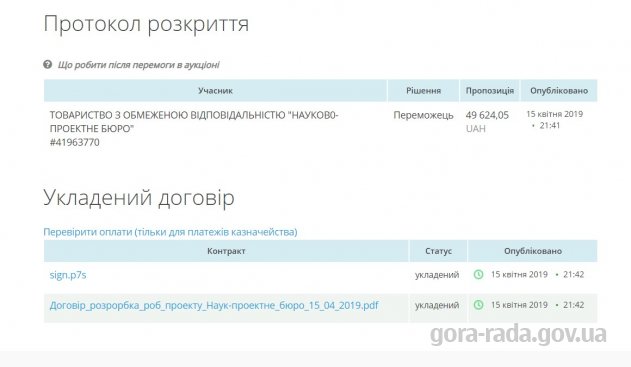Click the protocol publish time 21:41

point(550,126)
